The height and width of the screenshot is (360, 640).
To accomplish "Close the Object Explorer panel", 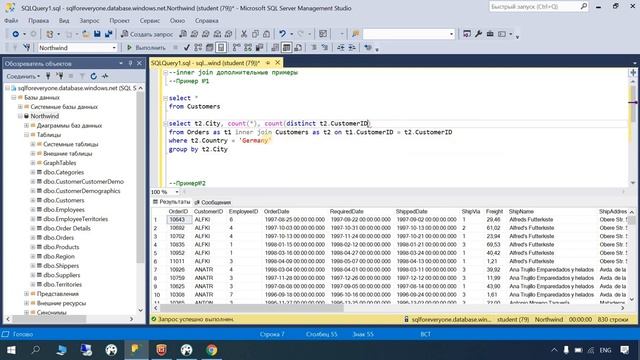I will (139, 63).
